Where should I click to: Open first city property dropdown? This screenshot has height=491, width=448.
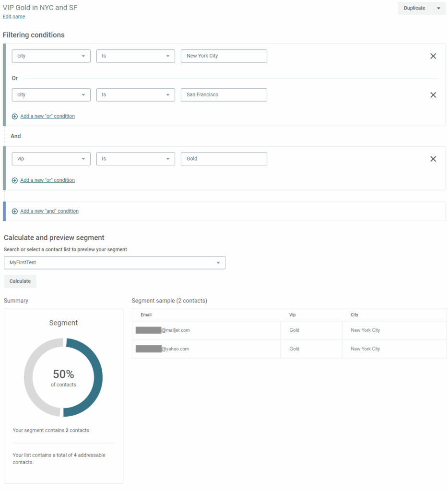pyautogui.click(x=51, y=56)
